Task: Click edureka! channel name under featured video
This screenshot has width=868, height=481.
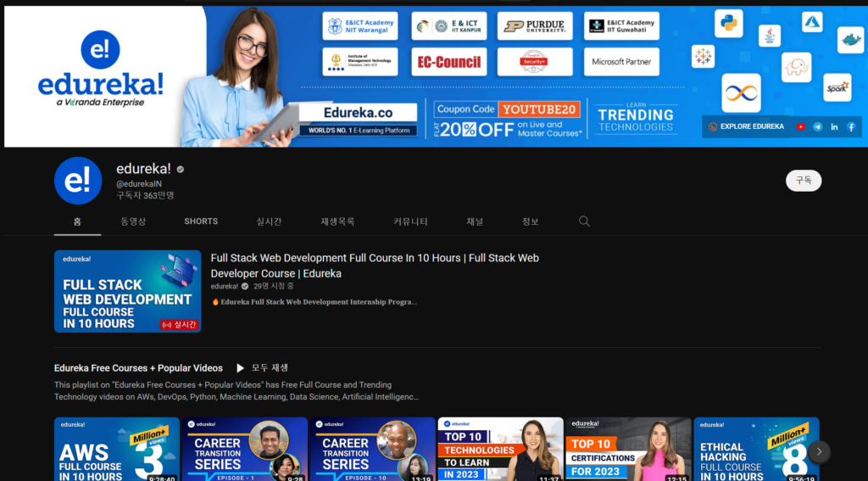Action: [224, 287]
